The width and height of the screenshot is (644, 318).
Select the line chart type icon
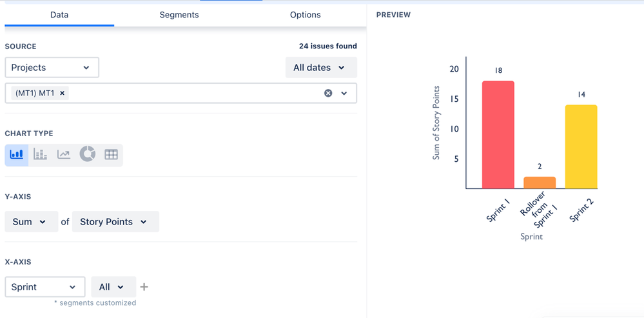click(x=64, y=155)
